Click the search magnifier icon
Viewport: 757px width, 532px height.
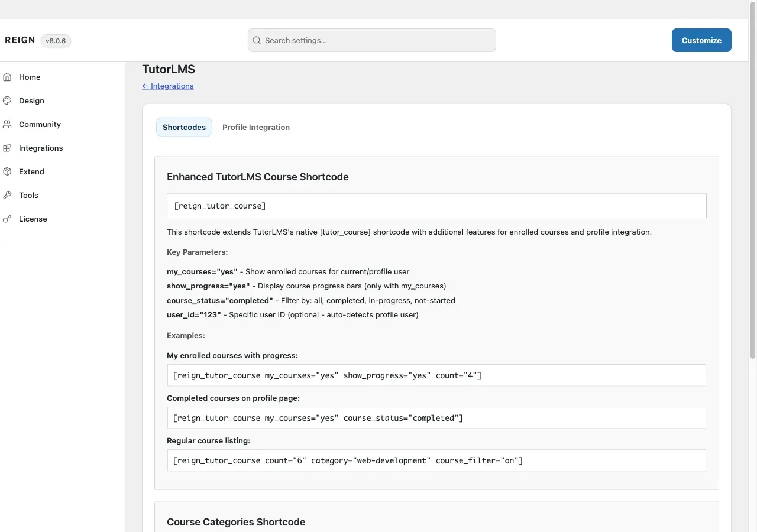tap(257, 40)
